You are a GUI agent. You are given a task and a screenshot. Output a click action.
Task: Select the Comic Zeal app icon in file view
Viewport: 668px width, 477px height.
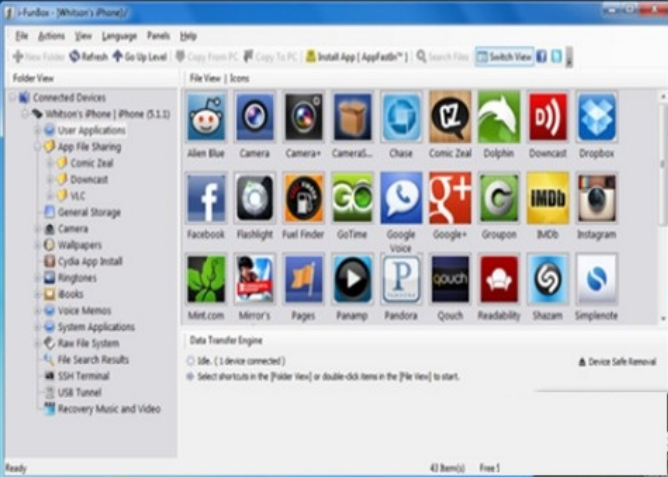click(x=450, y=117)
